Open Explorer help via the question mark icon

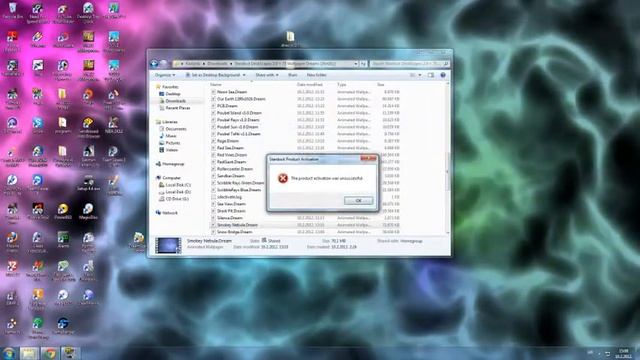(443, 75)
